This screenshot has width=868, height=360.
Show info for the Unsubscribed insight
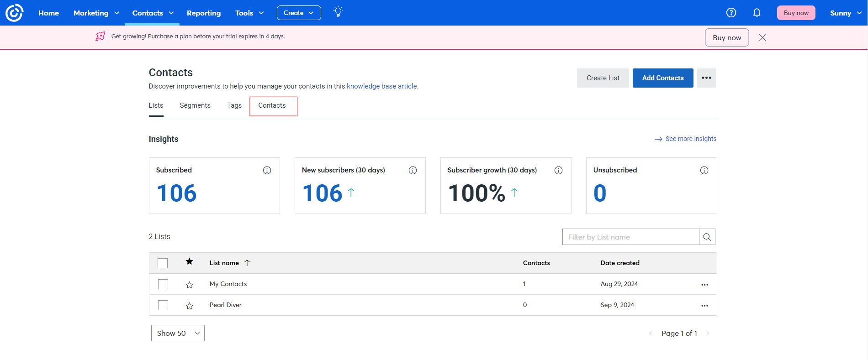click(x=704, y=170)
